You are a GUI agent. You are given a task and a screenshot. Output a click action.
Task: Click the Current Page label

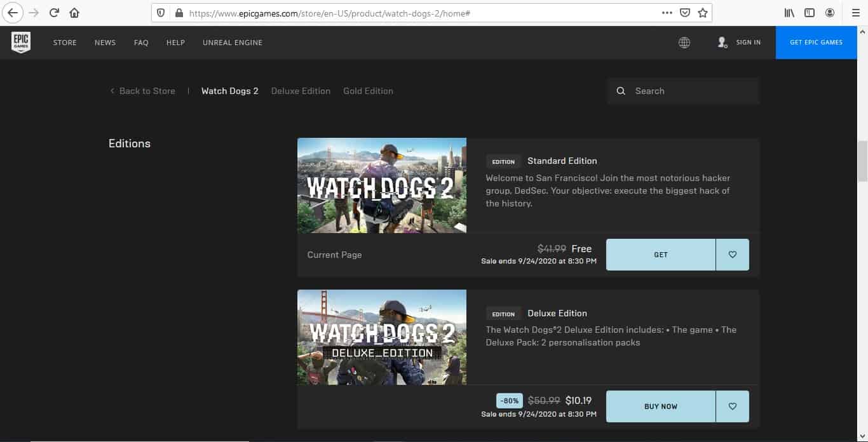point(334,255)
